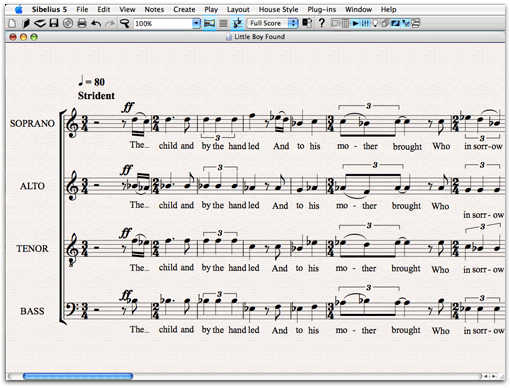The image size is (510, 388).
Task: Click the Scan music icon in the toolbar
Action: (40, 23)
